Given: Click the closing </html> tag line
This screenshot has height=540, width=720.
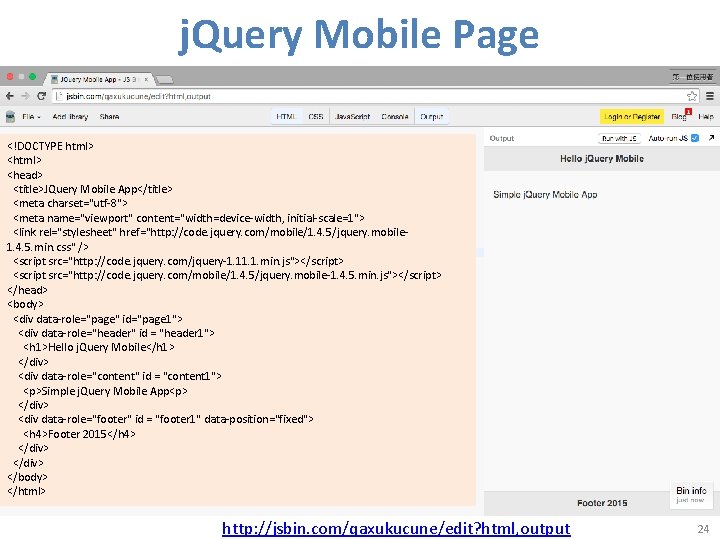Looking at the screenshot, I should pyautogui.click(x=26, y=491).
